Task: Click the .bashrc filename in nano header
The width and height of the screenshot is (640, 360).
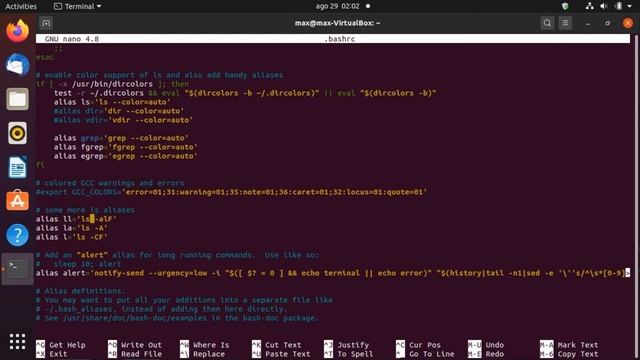Action: (x=340, y=39)
